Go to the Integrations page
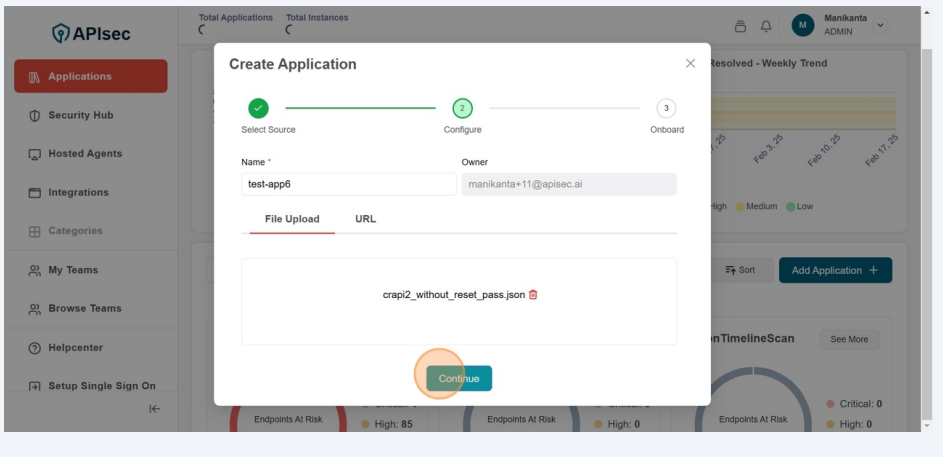The width and height of the screenshot is (943, 457). pyautogui.click(x=78, y=192)
